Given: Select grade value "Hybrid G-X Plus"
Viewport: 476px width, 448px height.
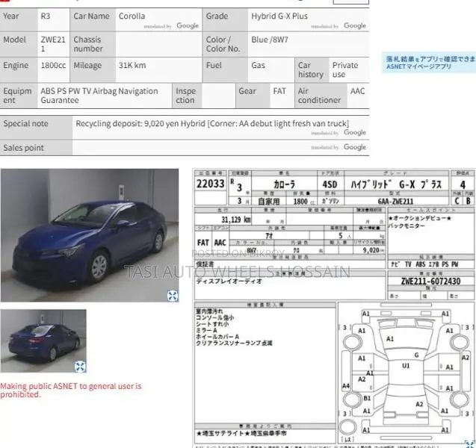Looking at the screenshot, I should point(279,16).
